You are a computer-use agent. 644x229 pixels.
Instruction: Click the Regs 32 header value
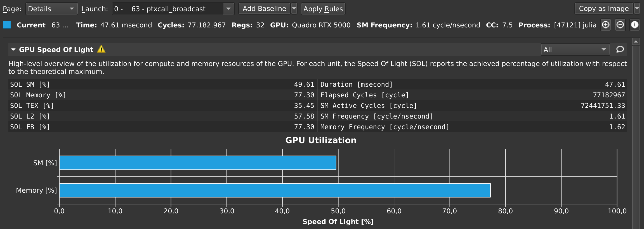pos(248,25)
